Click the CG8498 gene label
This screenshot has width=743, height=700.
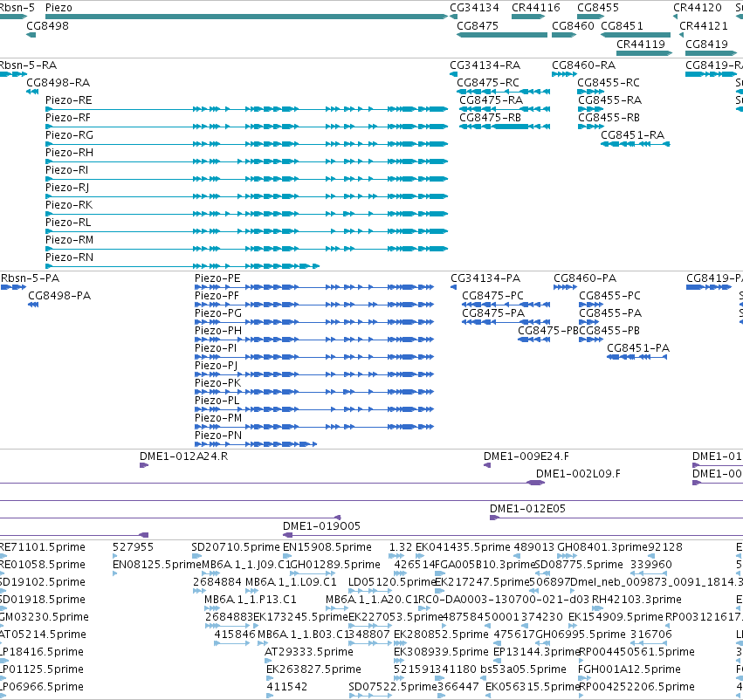(47, 25)
